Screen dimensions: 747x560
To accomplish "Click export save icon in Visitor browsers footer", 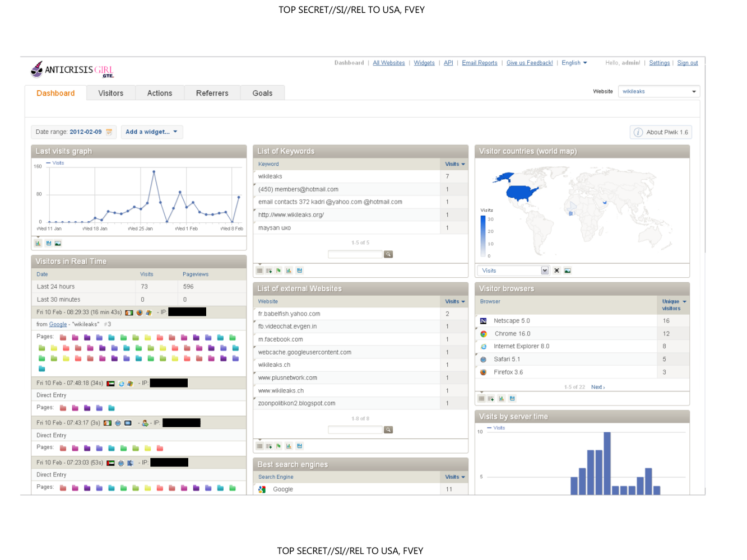I will pyautogui.click(x=512, y=398).
